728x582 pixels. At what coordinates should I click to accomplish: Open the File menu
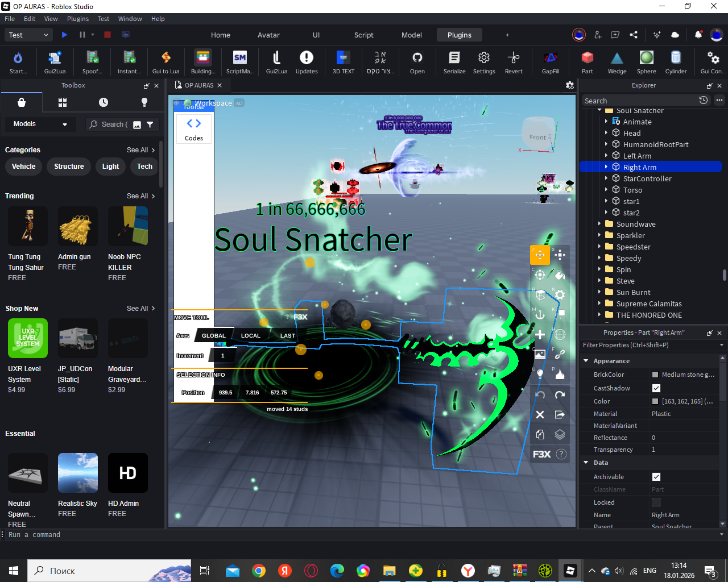coord(10,19)
